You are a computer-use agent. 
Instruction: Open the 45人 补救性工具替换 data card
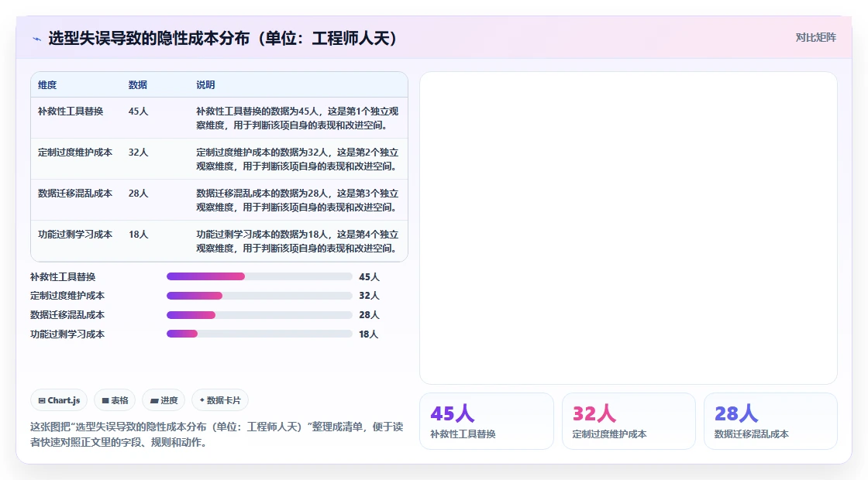(487, 421)
